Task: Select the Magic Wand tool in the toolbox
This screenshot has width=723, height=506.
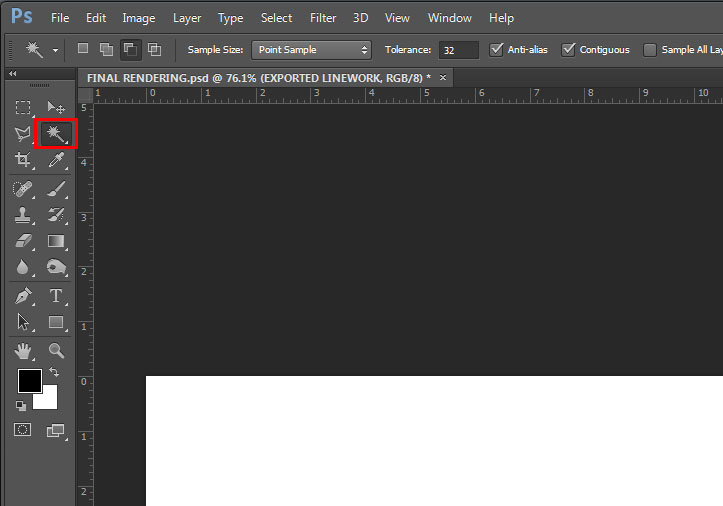Action: tap(56, 134)
